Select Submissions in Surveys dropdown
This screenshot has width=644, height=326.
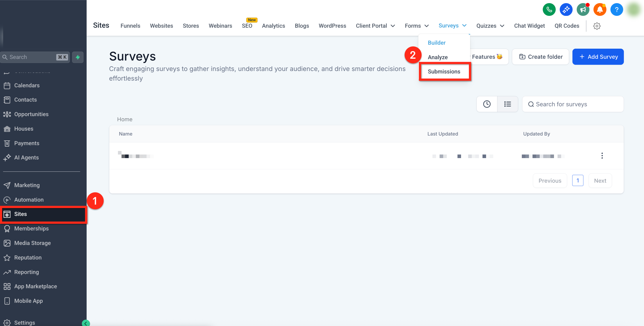(444, 71)
